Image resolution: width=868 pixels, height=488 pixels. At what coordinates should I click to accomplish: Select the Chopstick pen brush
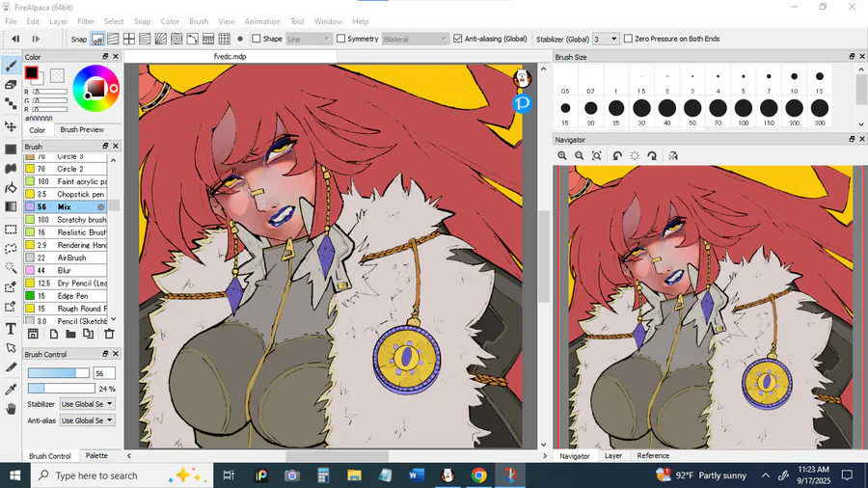(x=66, y=194)
